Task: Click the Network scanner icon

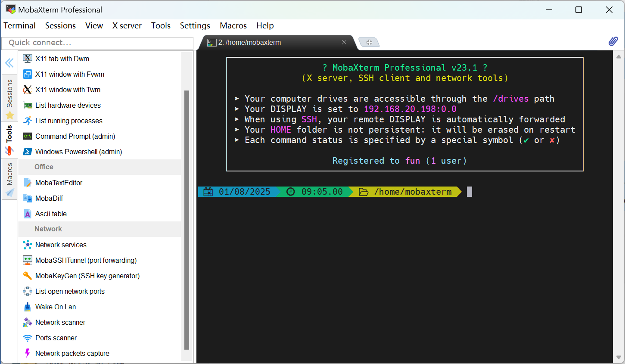Action: pyautogui.click(x=28, y=322)
